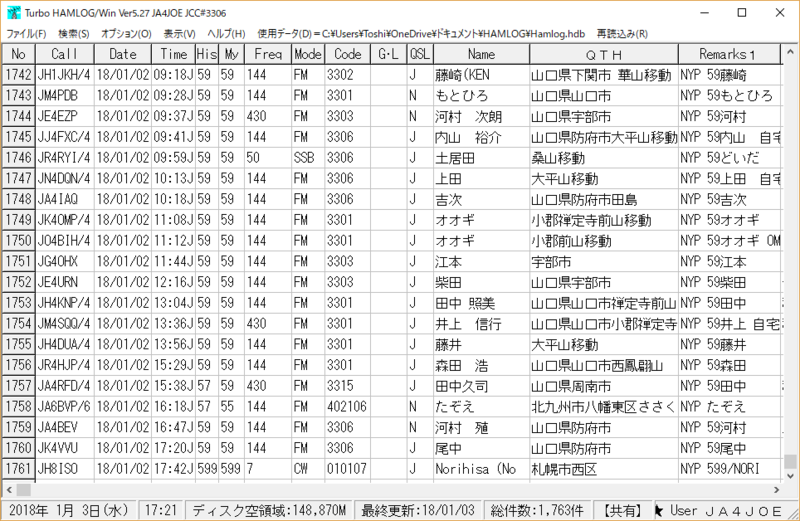The width and height of the screenshot is (800, 521).
Task: Click the Name column header
Action: [481, 54]
